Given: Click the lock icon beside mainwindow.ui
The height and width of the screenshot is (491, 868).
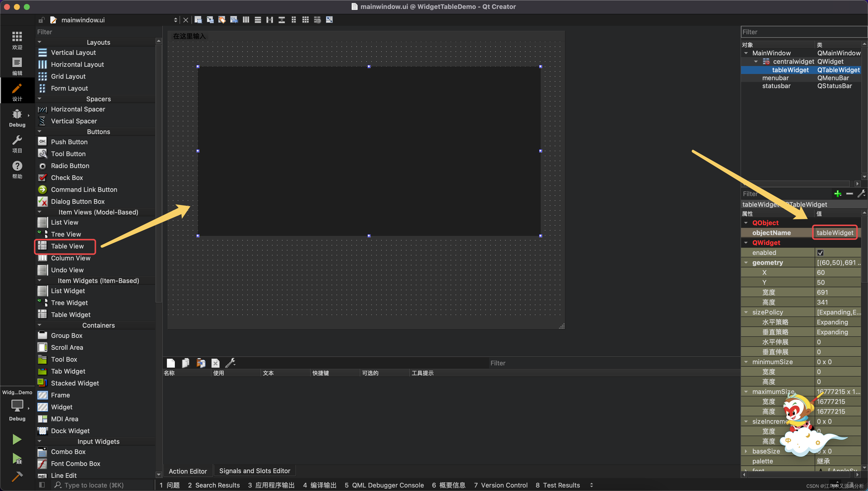Looking at the screenshot, I should [41, 20].
